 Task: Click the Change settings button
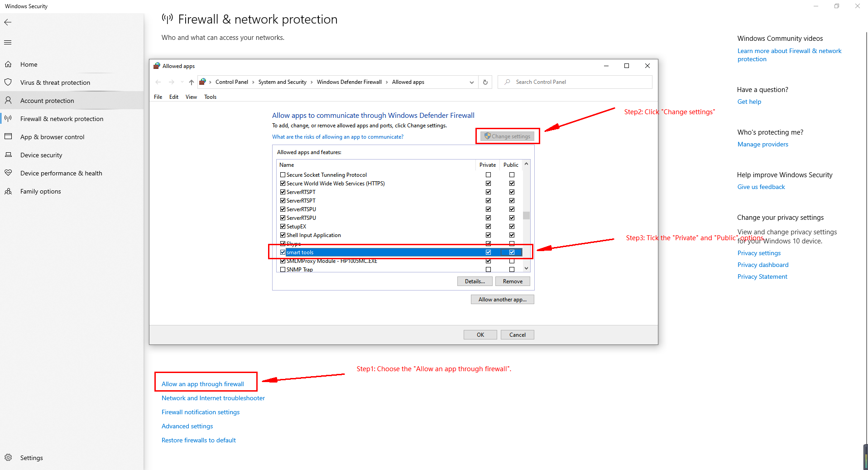(507, 136)
